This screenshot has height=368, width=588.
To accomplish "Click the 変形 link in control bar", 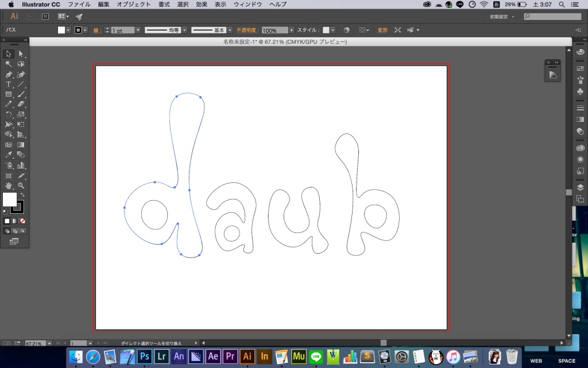I will 382,30.
